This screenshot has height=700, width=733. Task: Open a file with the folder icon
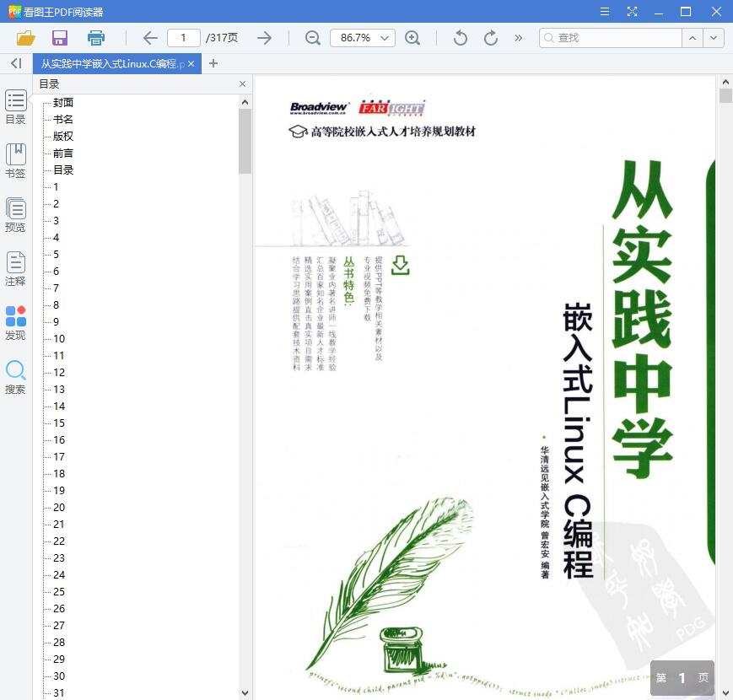tap(25, 38)
